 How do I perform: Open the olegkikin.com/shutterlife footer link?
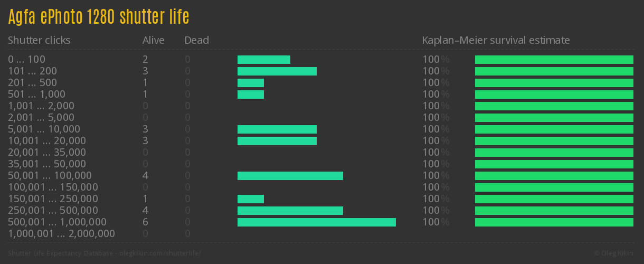pyautogui.click(x=159, y=253)
